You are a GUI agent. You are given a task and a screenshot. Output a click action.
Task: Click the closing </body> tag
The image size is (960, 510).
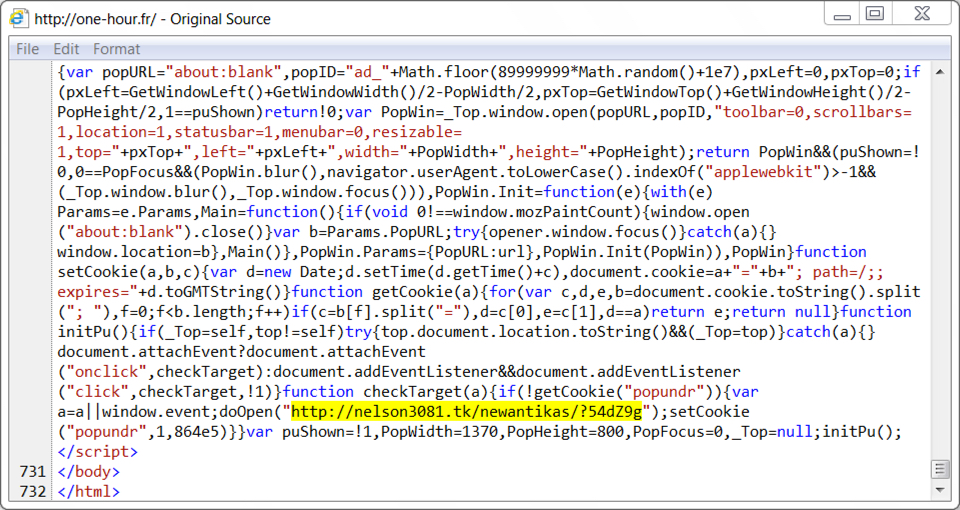pos(89,471)
